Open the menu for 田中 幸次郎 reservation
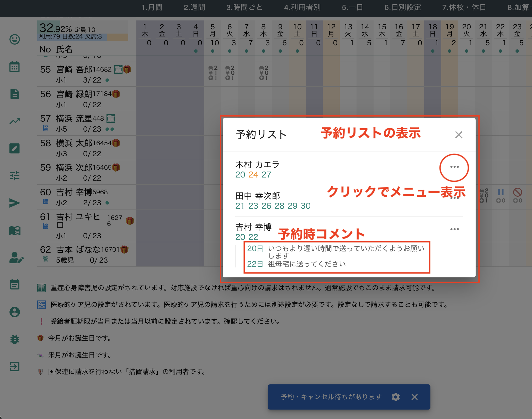 pos(454,198)
